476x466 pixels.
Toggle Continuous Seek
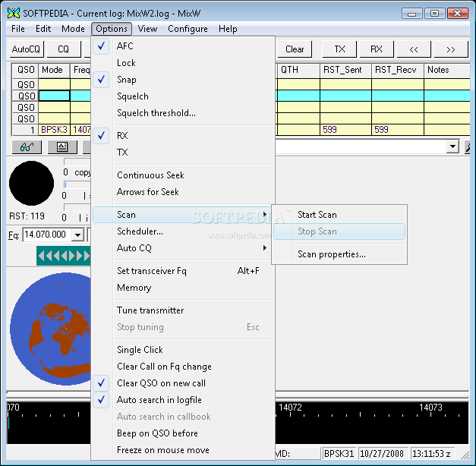183,175
